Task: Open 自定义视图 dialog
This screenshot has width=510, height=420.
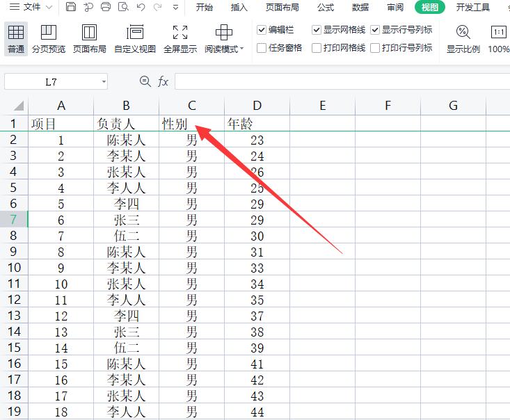Action: [135, 39]
